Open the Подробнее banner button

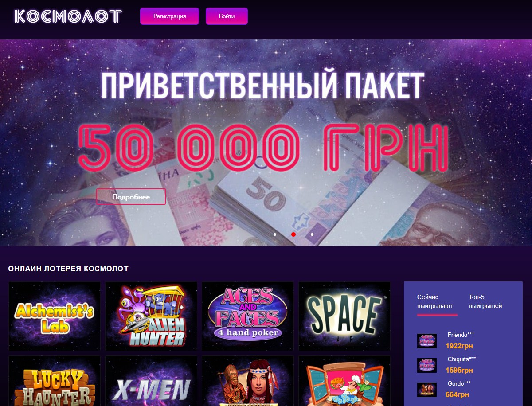(x=131, y=197)
